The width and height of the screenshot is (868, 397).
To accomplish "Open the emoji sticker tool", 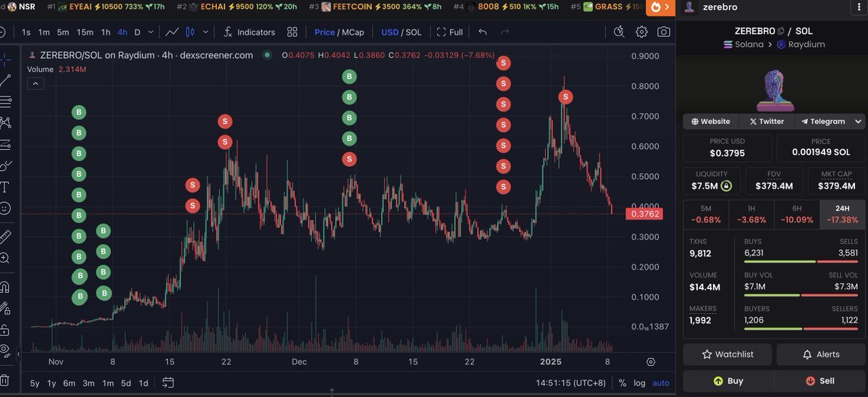I will click(5, 208).
